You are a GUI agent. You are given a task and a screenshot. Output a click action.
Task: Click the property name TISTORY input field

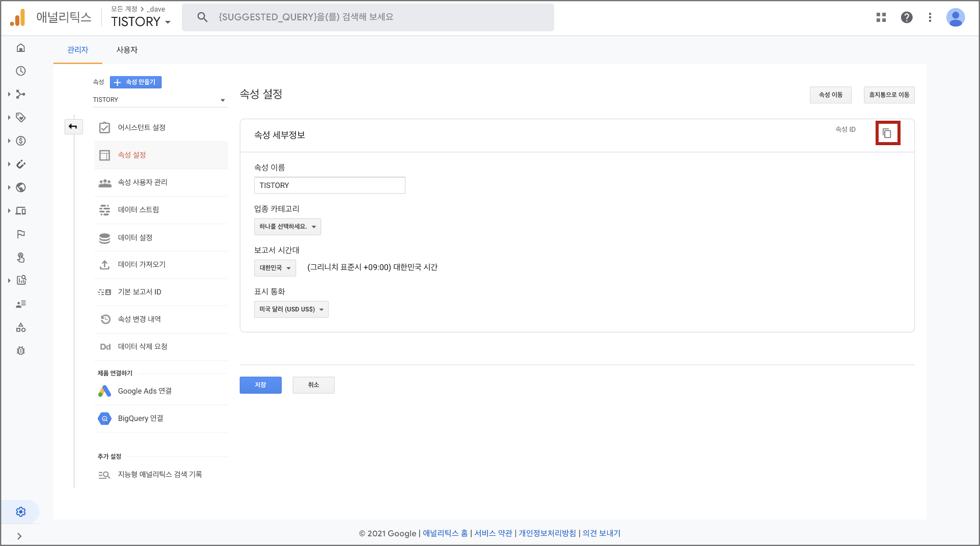coord(330,185)
